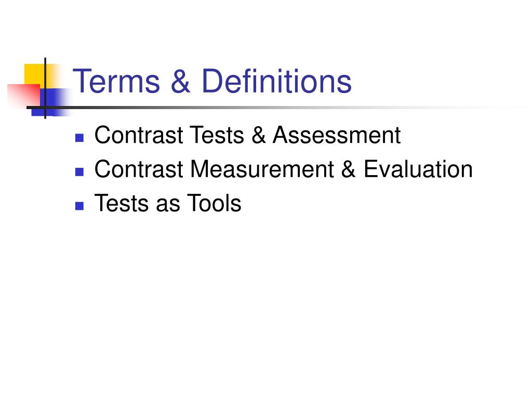Click the Contrast Measurement & Evaluation line
This screenshot has height=399, width=532.
pyautogui.click(x=284, y=169)
